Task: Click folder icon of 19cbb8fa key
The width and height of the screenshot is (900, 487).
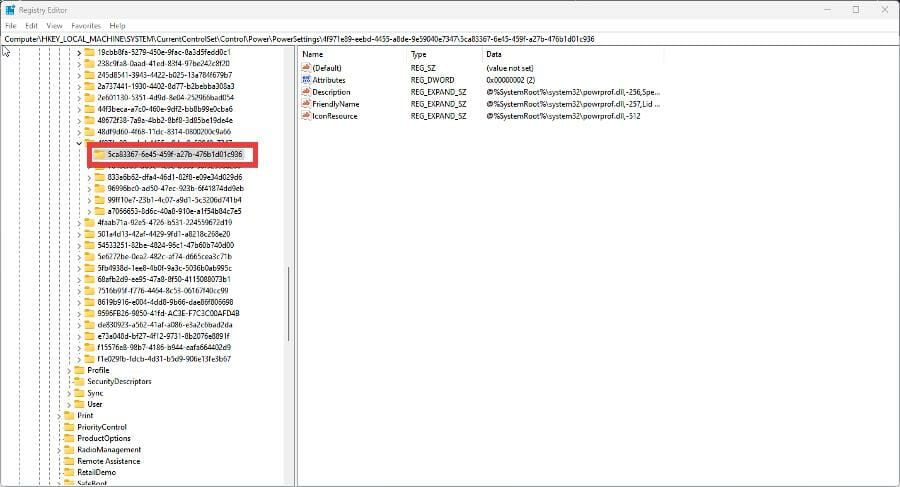Action: [89, 52]
